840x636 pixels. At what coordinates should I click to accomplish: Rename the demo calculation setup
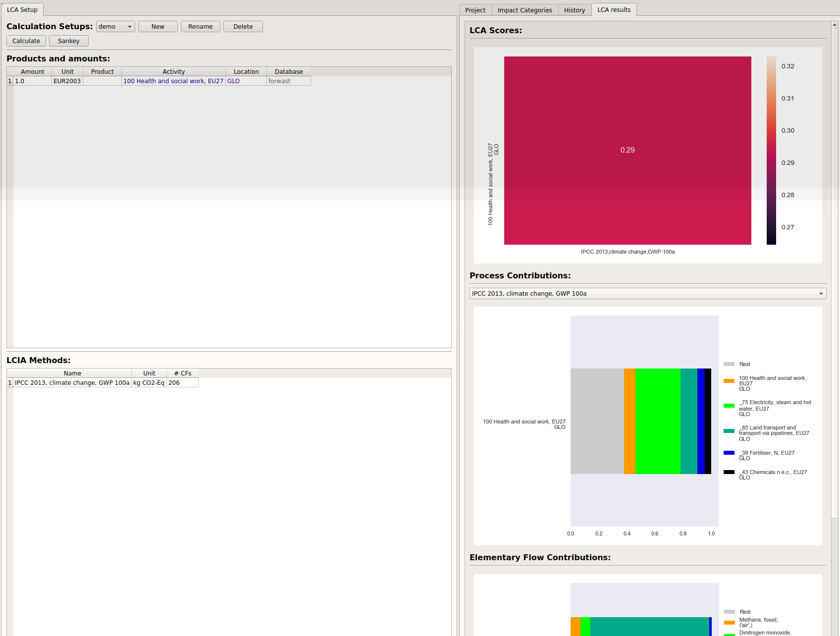coord(200,26)
